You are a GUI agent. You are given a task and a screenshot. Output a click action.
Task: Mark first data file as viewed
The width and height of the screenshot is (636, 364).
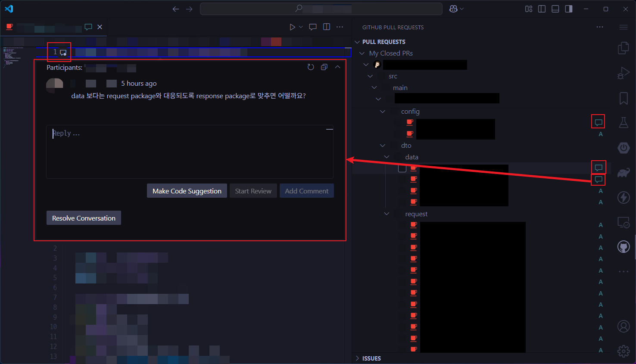click(x=402, y=168)
